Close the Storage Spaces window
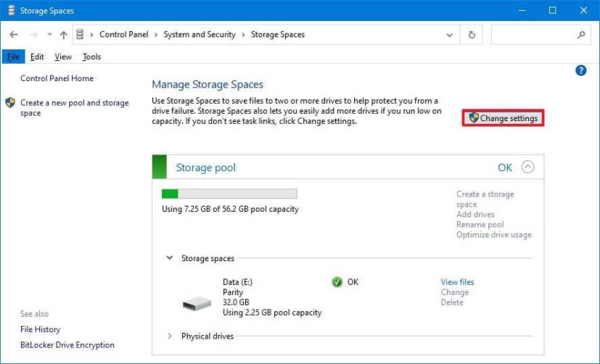 pos(583,10)
